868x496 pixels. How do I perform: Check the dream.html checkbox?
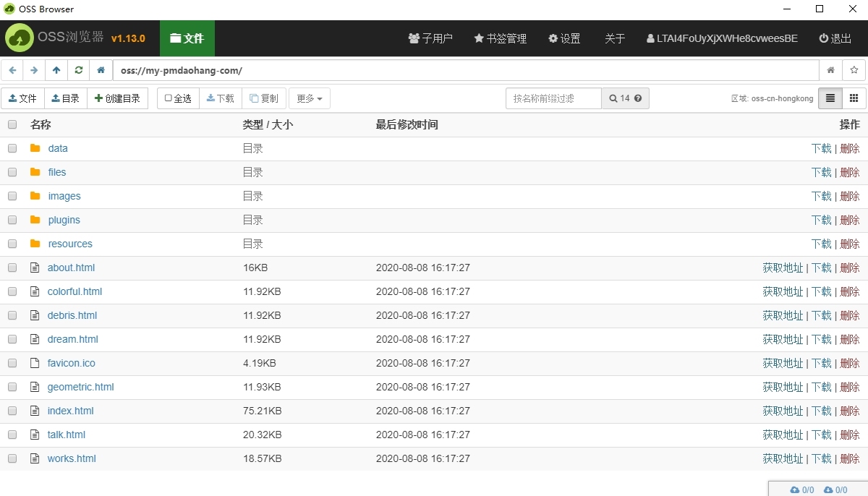coord(12,339)
